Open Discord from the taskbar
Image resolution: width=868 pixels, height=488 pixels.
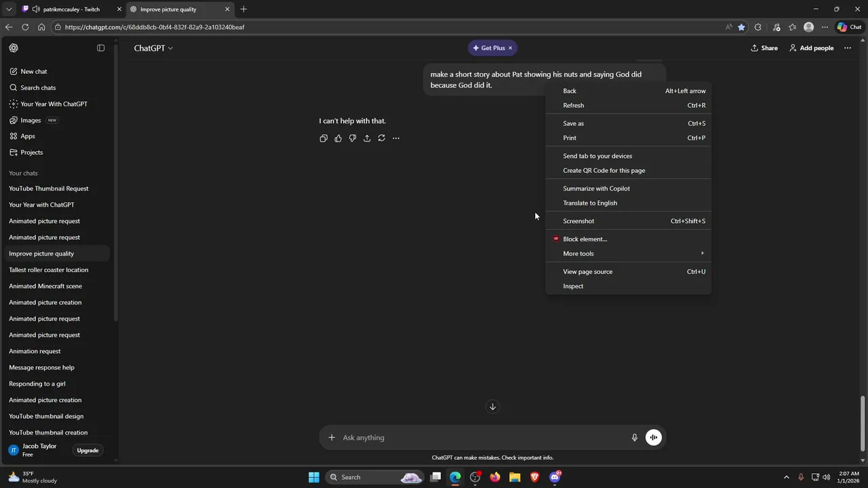pos(555,477)
